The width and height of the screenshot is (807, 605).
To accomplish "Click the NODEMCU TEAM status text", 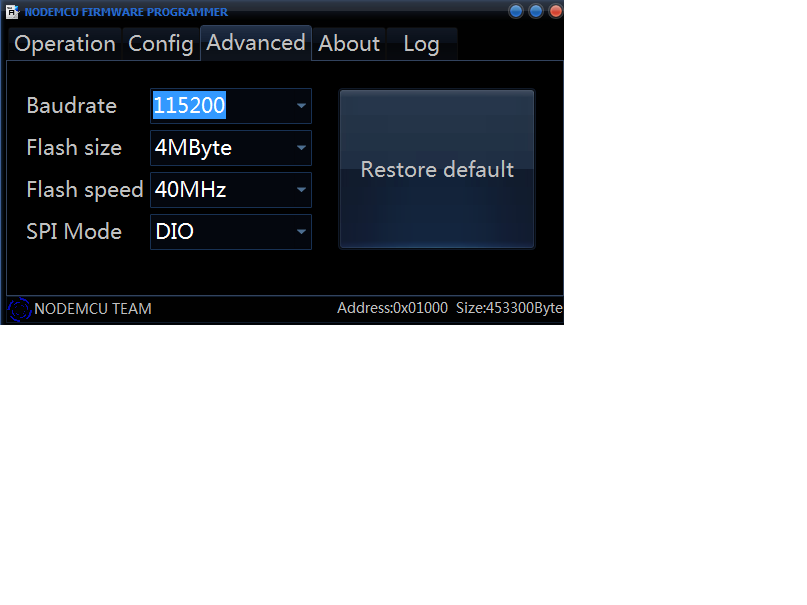I will point(93,309).
